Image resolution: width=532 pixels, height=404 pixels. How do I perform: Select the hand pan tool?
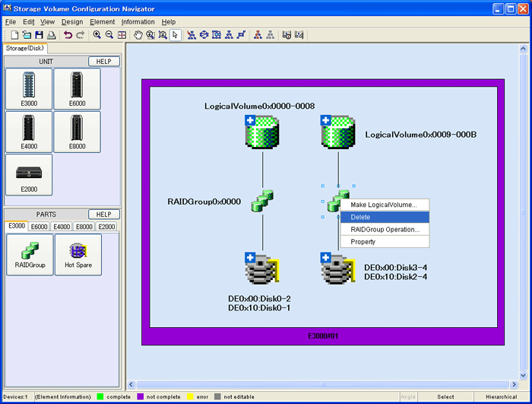(138, 35)
